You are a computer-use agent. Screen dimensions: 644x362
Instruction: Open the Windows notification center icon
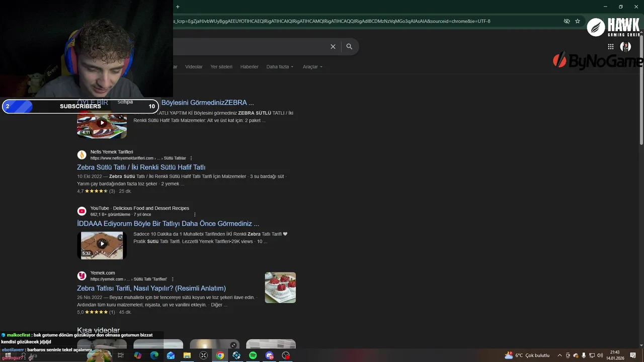click(633, 355)
